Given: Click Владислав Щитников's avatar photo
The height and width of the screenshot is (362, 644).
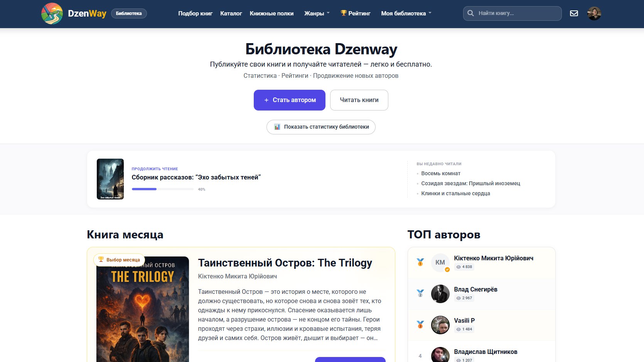Looking at the screenshot, I should [440, 355].
